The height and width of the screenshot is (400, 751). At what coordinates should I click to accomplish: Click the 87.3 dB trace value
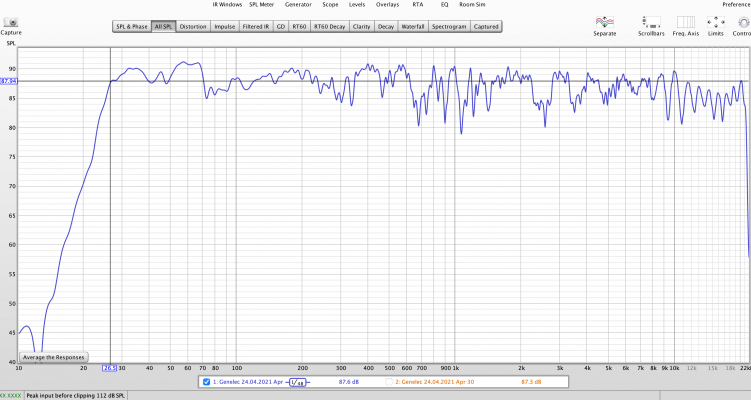click(531, 382)
